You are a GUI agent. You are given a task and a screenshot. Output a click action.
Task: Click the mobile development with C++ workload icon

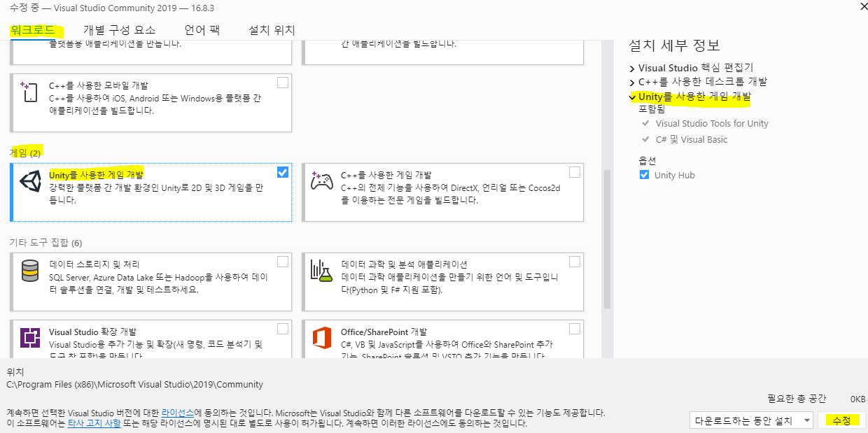coord(30,92)
